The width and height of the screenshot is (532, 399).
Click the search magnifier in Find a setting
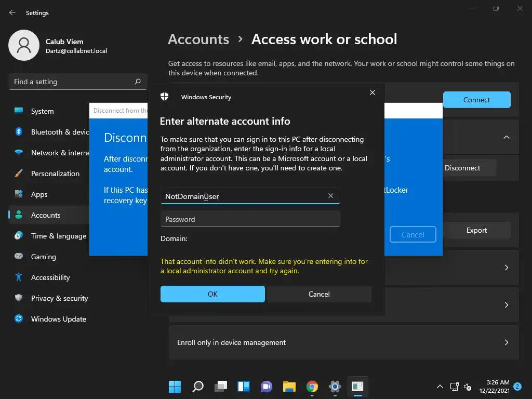(x=137, y=82)
